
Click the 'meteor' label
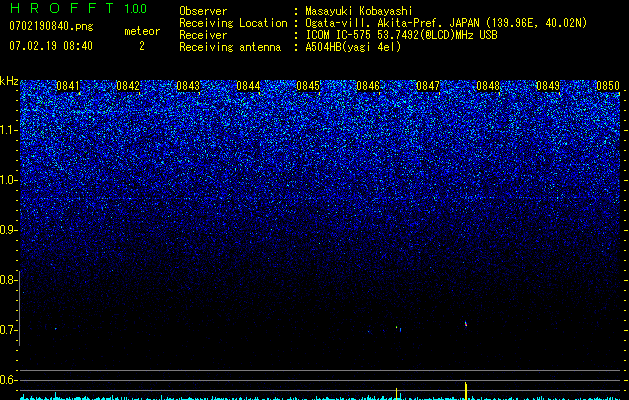tap(142, 31)
